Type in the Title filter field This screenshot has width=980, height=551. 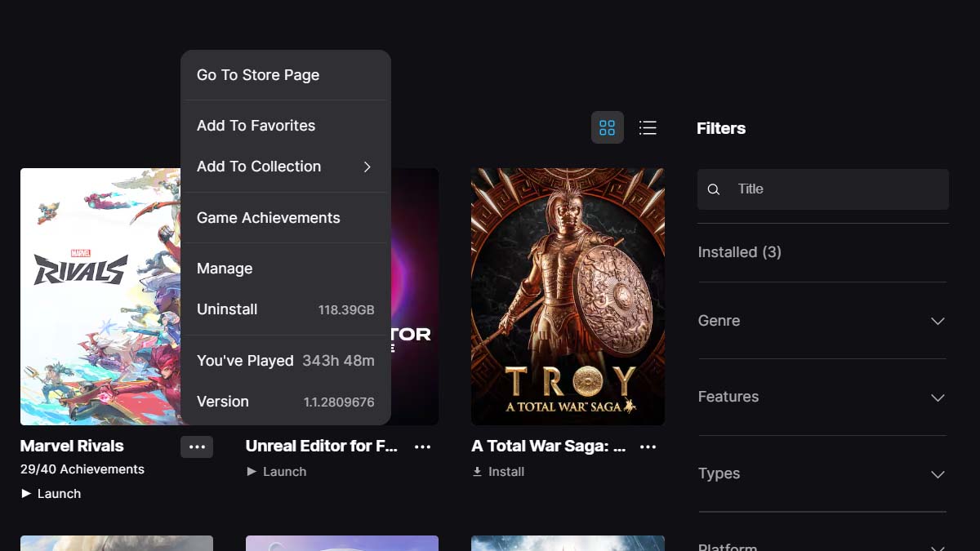tap(833, 189)
